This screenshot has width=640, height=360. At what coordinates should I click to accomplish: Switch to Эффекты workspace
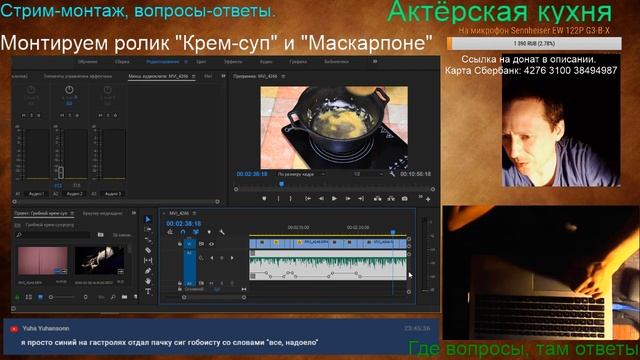(233, 62)
